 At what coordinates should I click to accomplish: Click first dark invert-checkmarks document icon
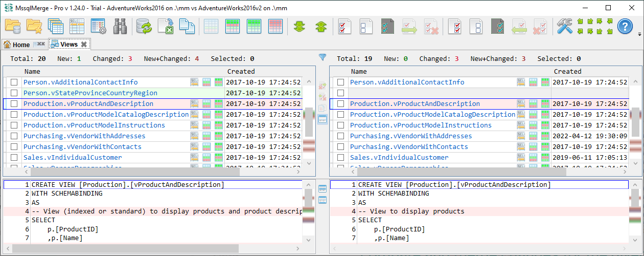[x=388, y=26]
